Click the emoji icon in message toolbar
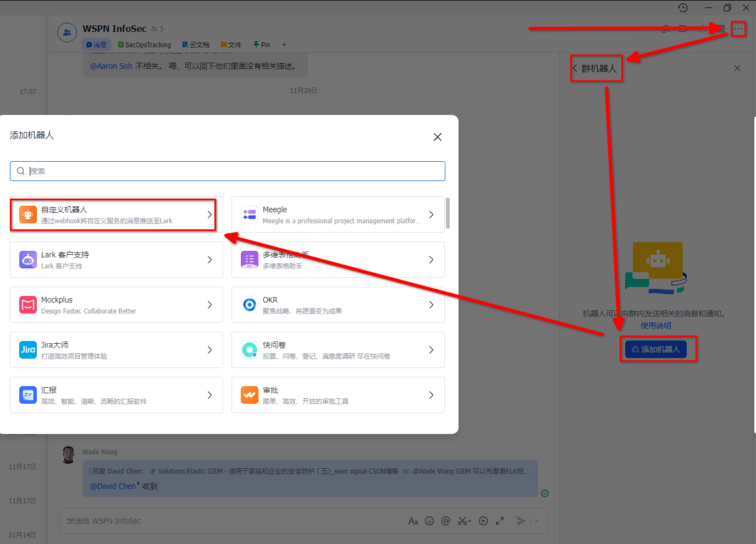Screen dimensions: 756x544 (x=429, y=521)
